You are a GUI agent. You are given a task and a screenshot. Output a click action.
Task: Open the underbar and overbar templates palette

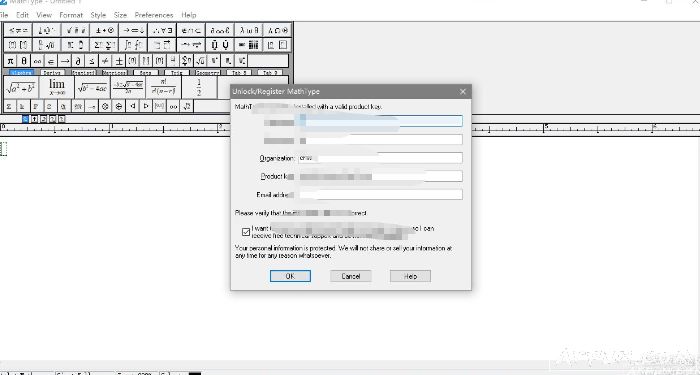[163, 45]
